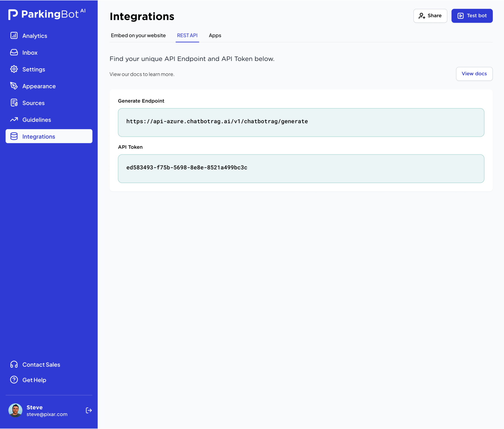Click the Get Help question icon
The height and width of the screenshot is (429, 504).
coord(14,380)
